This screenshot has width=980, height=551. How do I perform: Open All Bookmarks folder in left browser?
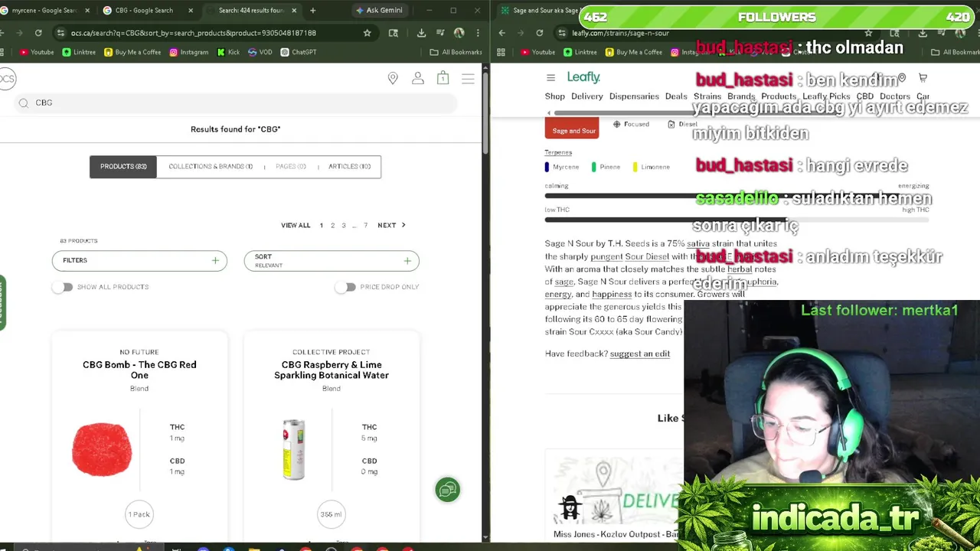[x=456, y=52]
